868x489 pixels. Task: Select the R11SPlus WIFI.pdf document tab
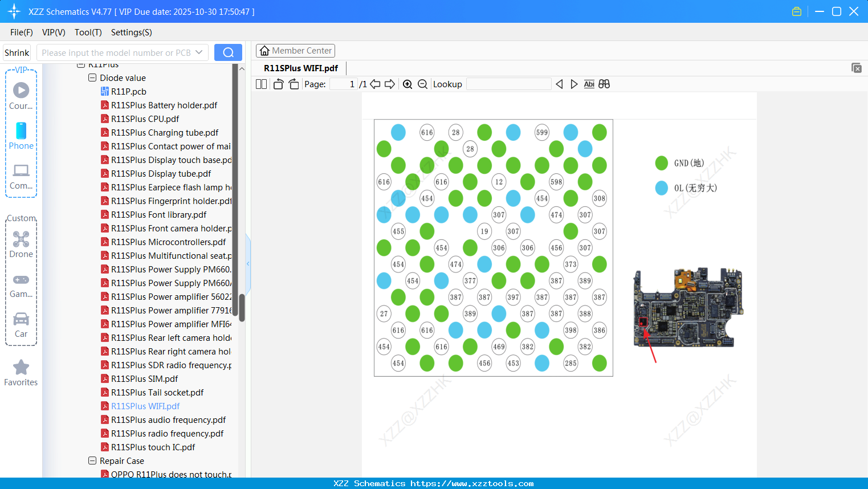coord(301,68)
